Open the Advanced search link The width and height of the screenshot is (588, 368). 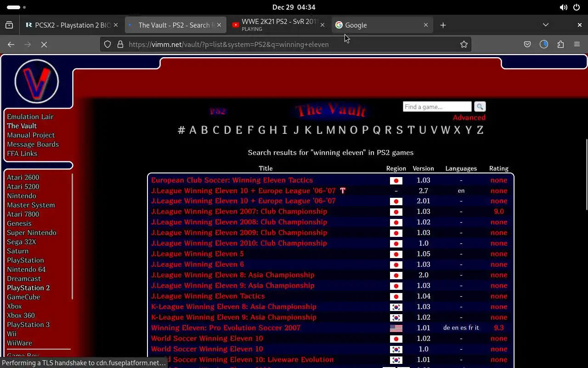coord(469,117)
